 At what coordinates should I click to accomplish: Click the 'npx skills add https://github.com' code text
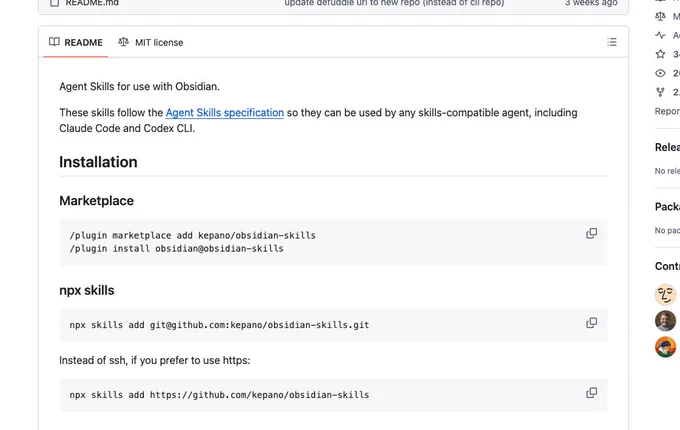click(219, 395)
